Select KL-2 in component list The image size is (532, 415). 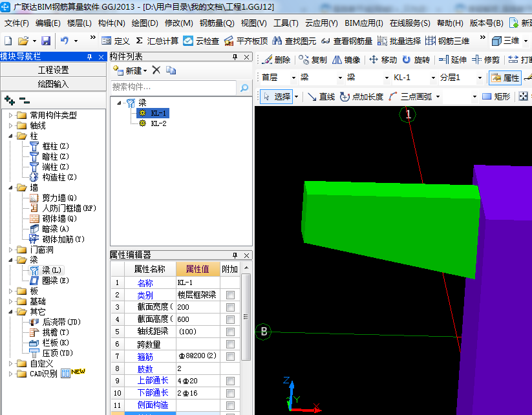pos(158,123)
